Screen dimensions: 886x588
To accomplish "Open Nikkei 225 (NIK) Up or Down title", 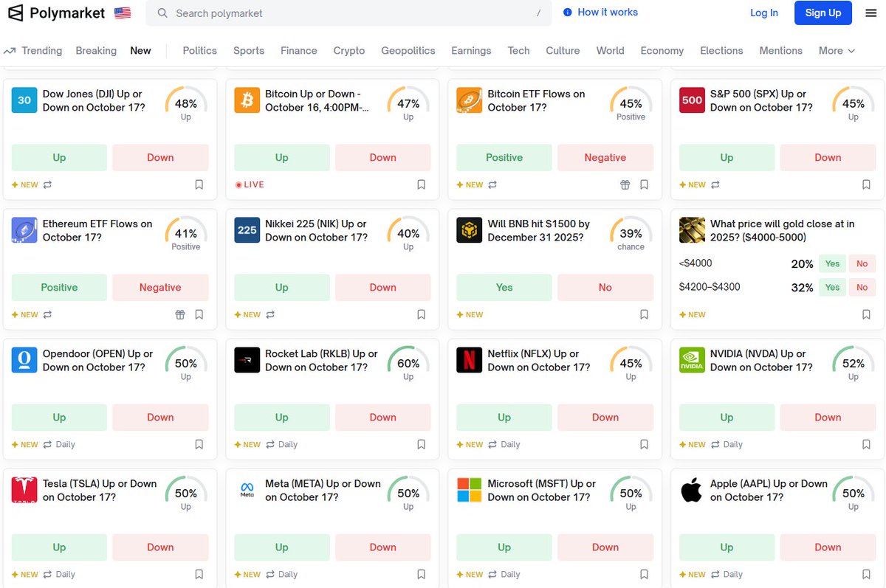I will [316, 230].
